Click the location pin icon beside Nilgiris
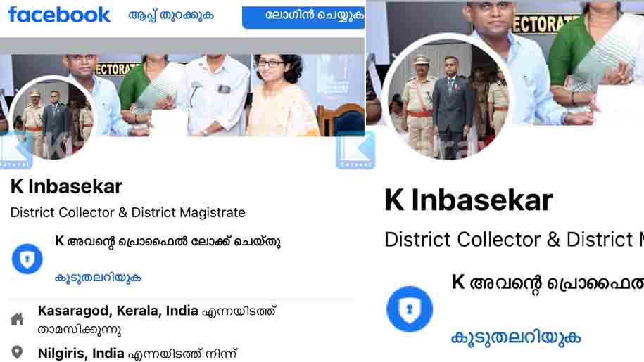This screenshot has height=362, width=644. (17, 352)
